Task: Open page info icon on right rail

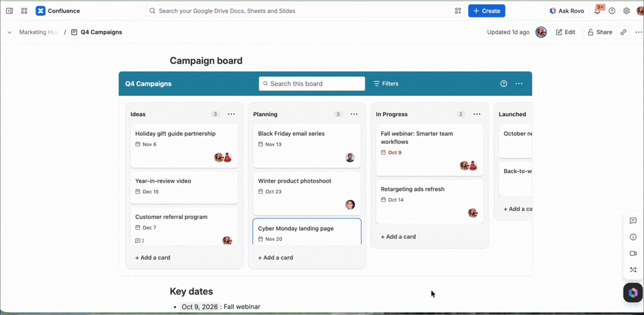Action: pos(633,237)
